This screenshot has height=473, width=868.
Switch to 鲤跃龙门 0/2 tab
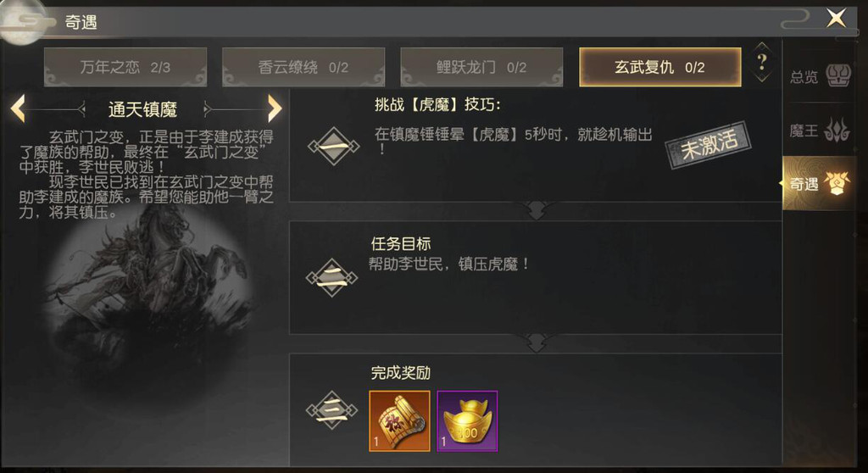[x=481, y=67]
